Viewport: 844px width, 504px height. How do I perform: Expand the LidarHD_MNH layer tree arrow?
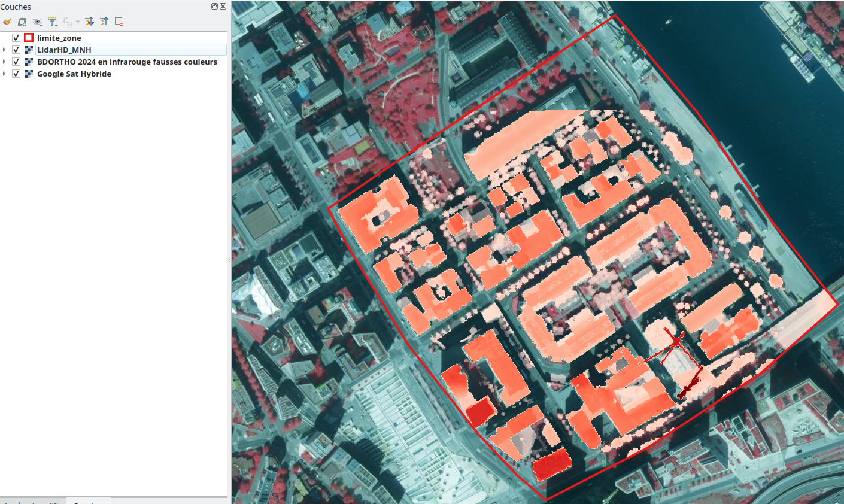(4, 50)
